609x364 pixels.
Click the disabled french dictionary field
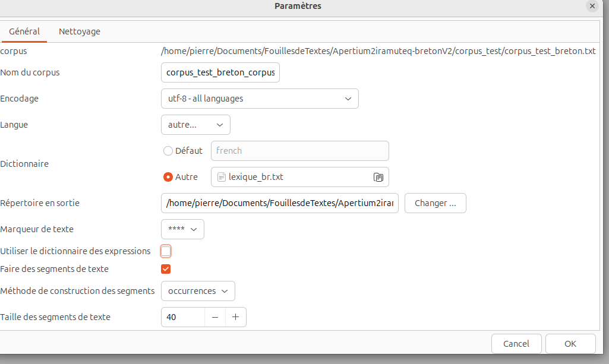tap(300, 151)
